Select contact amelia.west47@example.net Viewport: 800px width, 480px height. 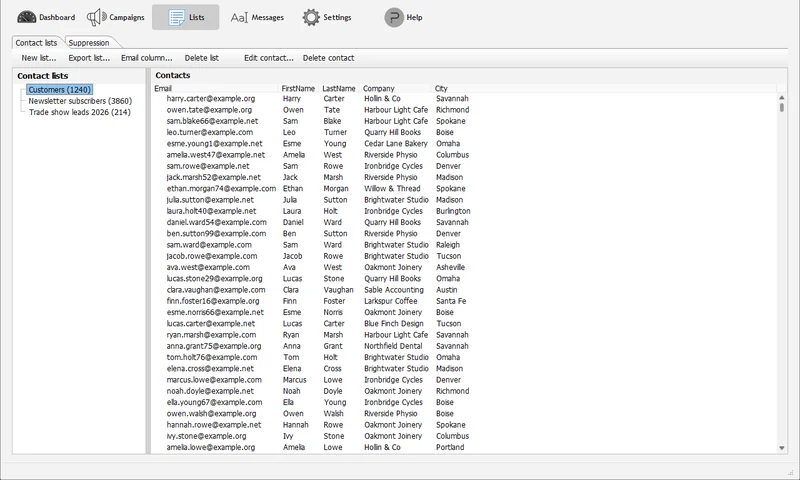tap(216, 155)
